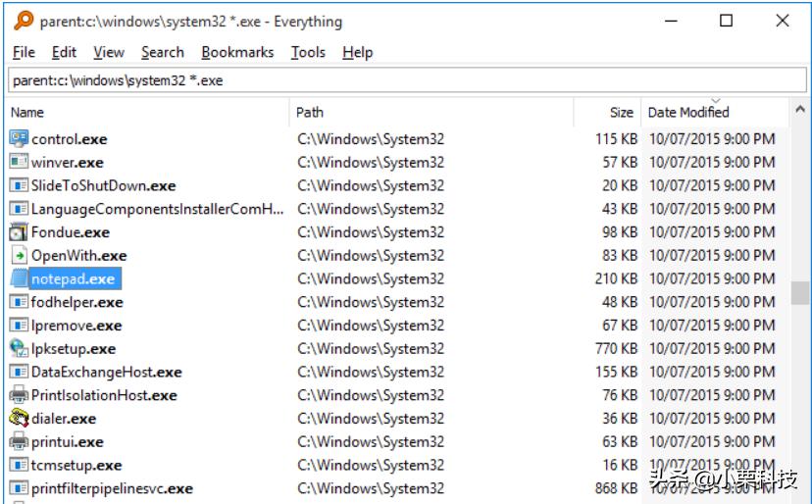Select the OpenWith.exe file name
This screenshot has height=504, width=812.
(79, 256)
